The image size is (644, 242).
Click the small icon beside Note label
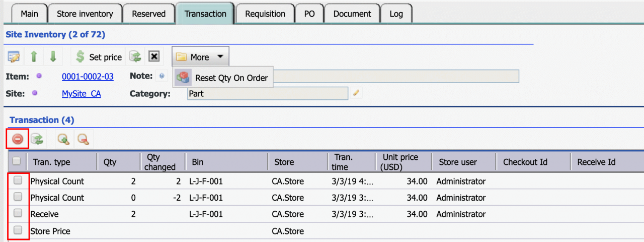pyautogui.click(x=162, y=76)
